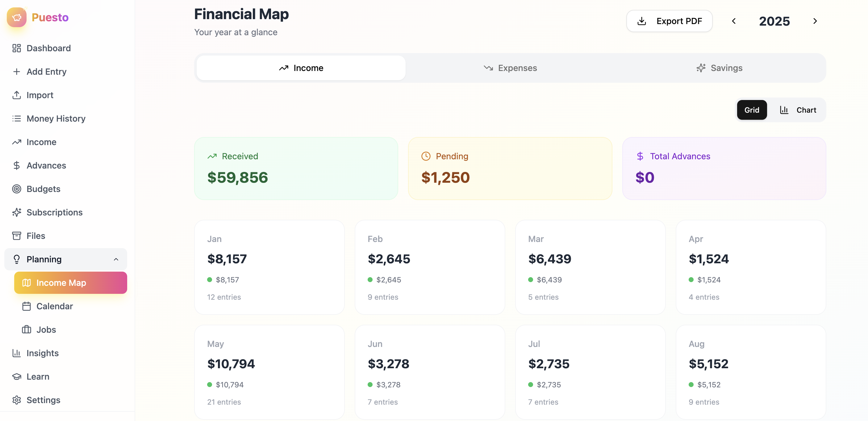868x421 pixels.
Task: Click the Budgets target icon
Action: click(16, 189)
